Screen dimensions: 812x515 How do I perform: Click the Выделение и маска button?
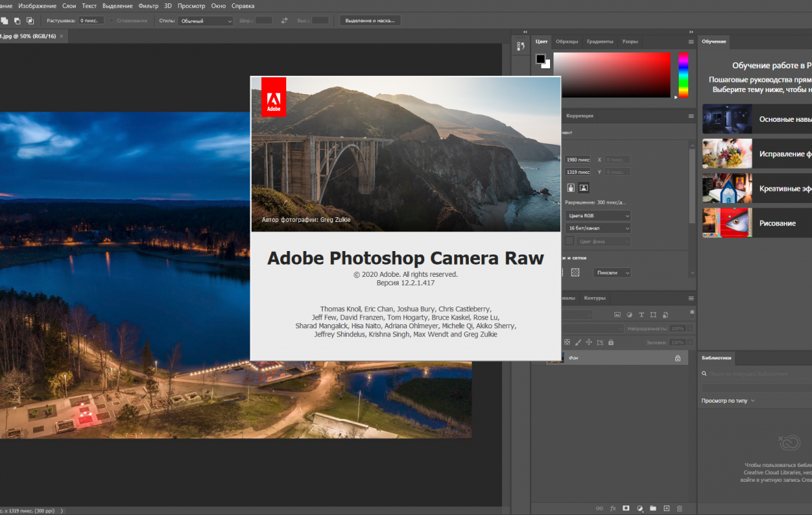pos(370,21)
